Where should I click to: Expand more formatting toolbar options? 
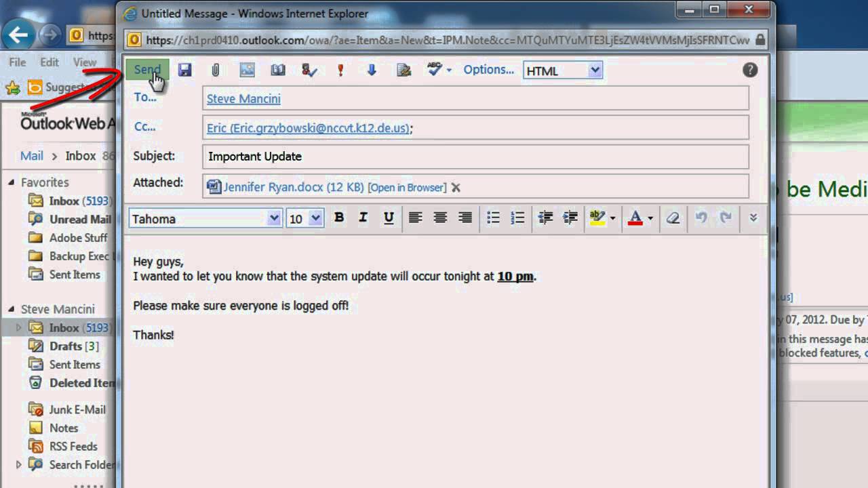[x=753, y=218]
